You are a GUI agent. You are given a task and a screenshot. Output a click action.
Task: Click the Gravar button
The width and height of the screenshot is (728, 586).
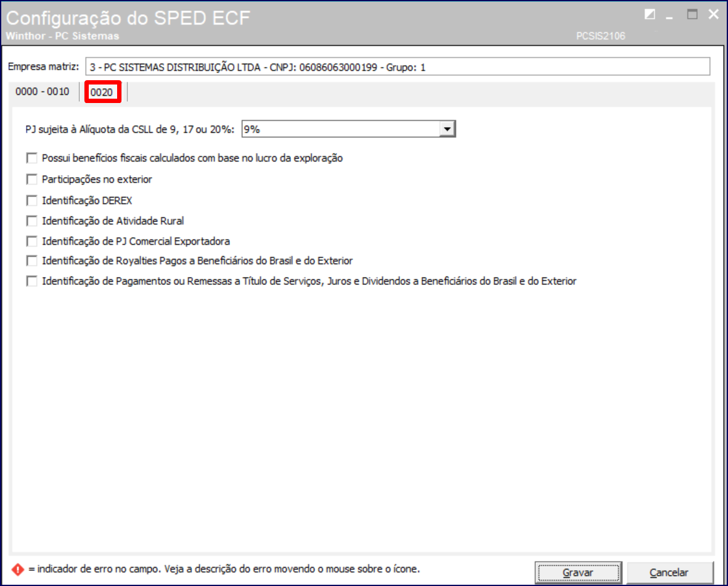[578, 572]
